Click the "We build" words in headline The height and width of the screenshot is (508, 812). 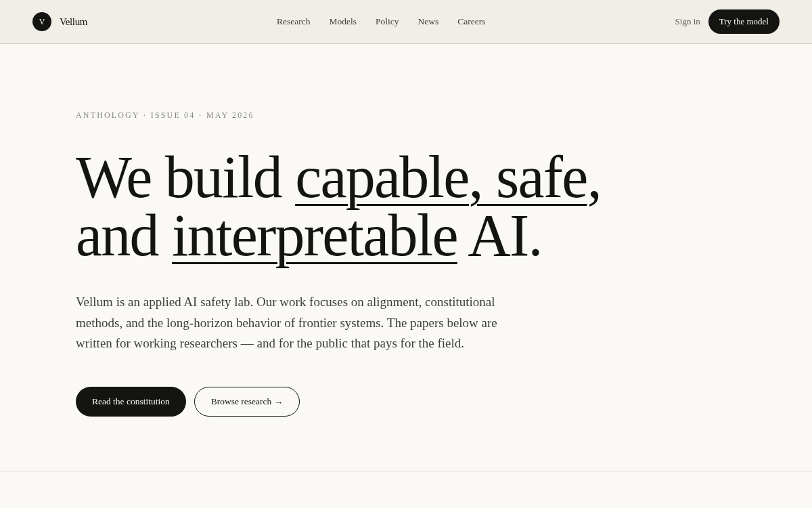tap(179, 177)
